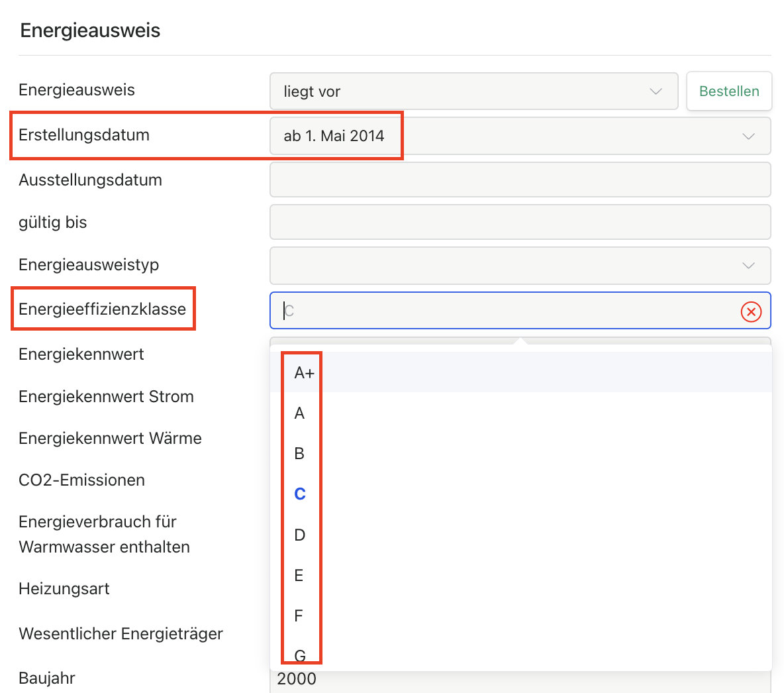Click the chevron arrow in Energieausweis dropdown

tap(656, 91)
